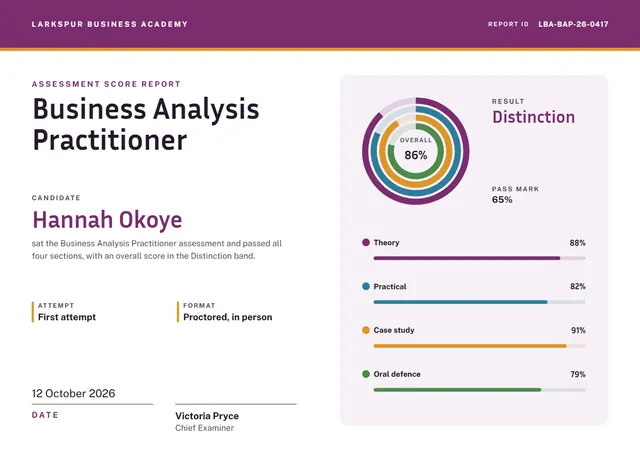Click the 79% Oral defence score
The height and width of the screenshot is (453, 640).
point(578,374)
